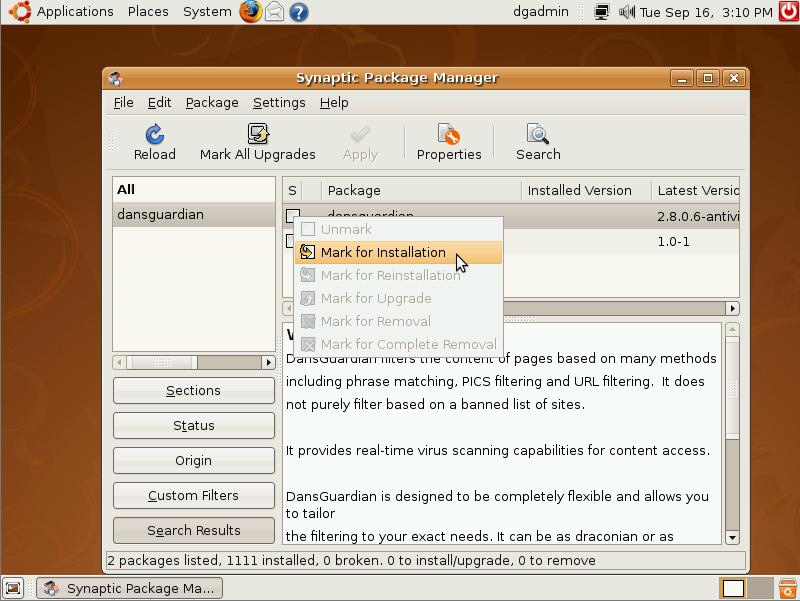This screenshot has width=800, height=601.
Task: Open the blue Help icon in panel
Action: [x=298, y=12]
